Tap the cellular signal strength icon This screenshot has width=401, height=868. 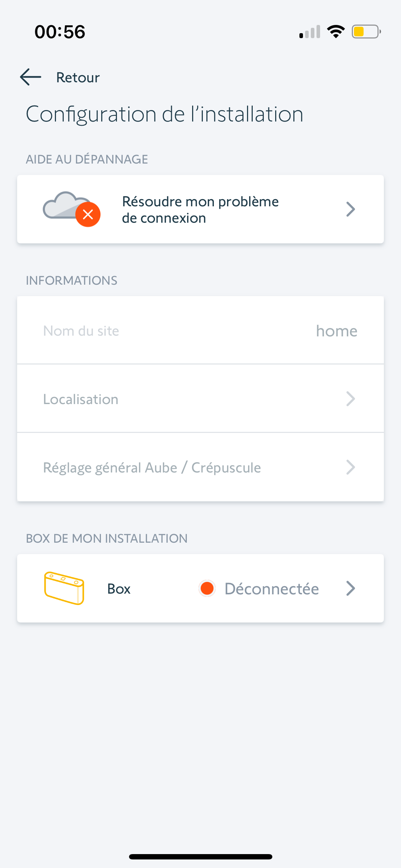pyautogui.click(x=310, y=32)
